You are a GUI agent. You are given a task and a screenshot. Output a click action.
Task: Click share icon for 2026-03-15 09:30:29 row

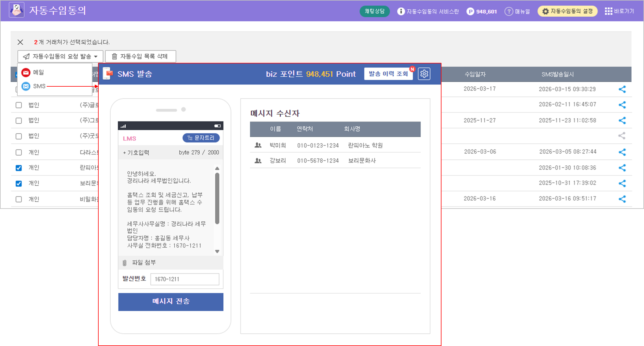click(x=622, y=89)
